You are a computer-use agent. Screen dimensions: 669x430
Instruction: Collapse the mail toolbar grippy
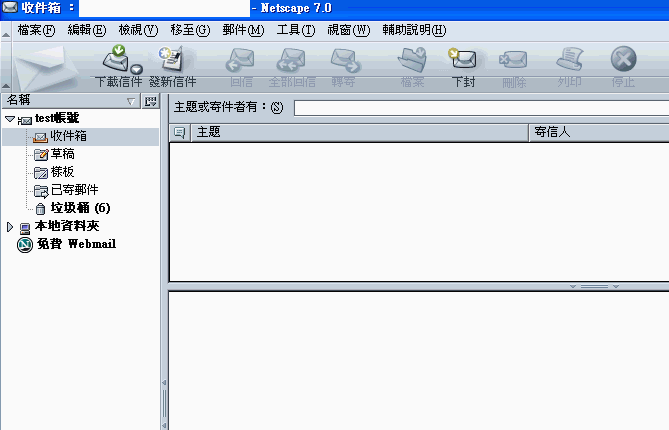click(6, 67)
